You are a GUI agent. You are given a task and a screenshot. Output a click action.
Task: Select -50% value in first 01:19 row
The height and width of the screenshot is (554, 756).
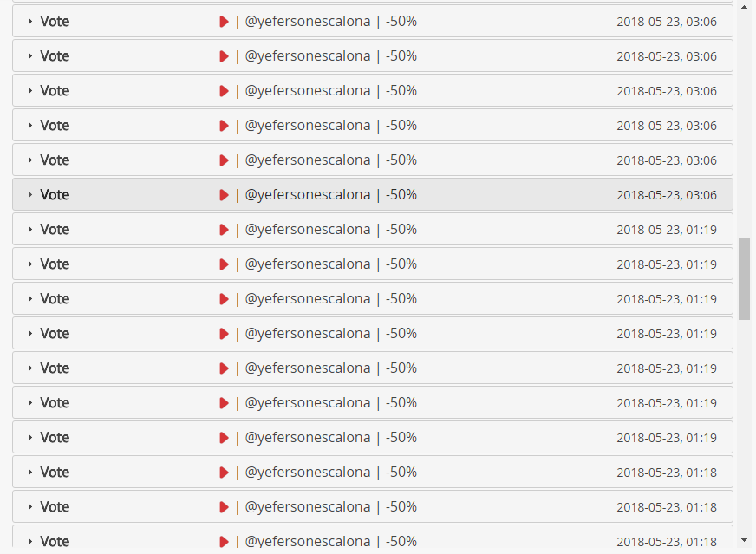[401, 229]
